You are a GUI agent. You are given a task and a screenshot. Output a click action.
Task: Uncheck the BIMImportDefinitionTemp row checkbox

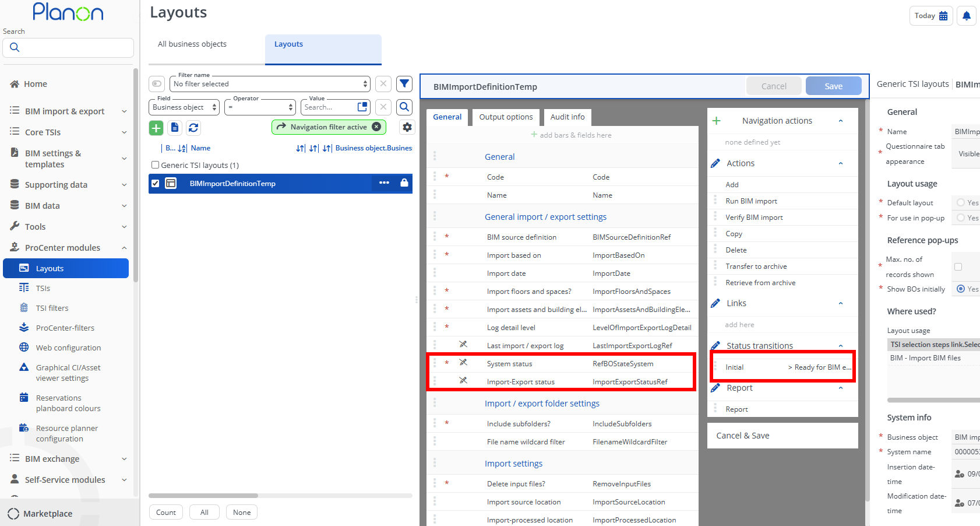(156, 184)
